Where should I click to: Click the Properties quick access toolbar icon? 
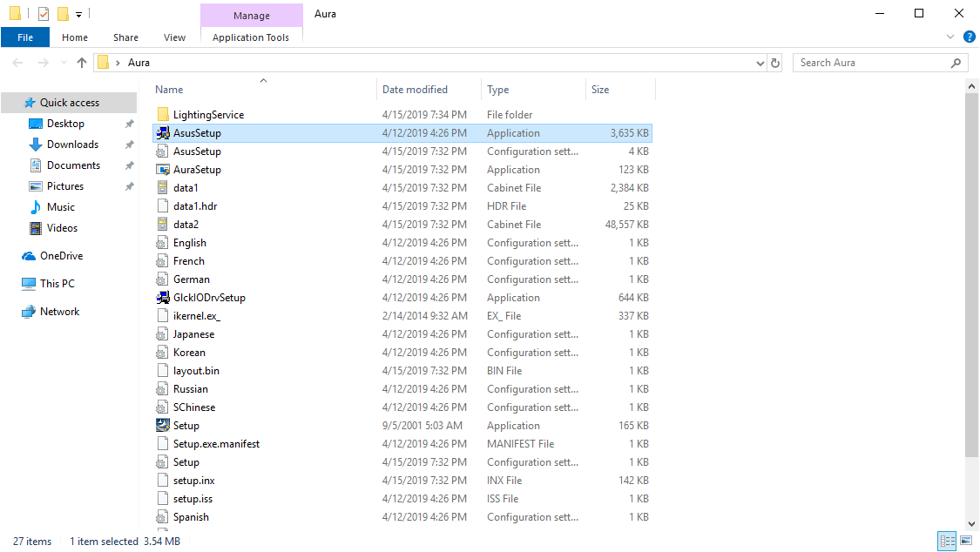(x=44, y=13)
